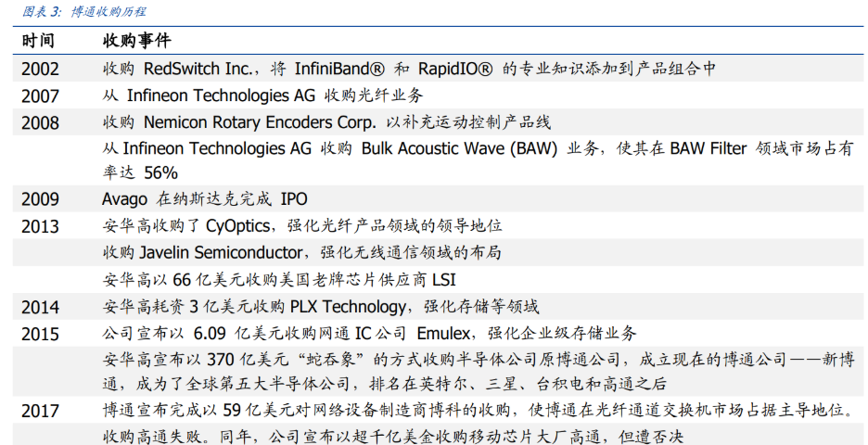This screenshot has width=868, height=445.
Task: Click the year cell 2008
Action: (40, 123)
